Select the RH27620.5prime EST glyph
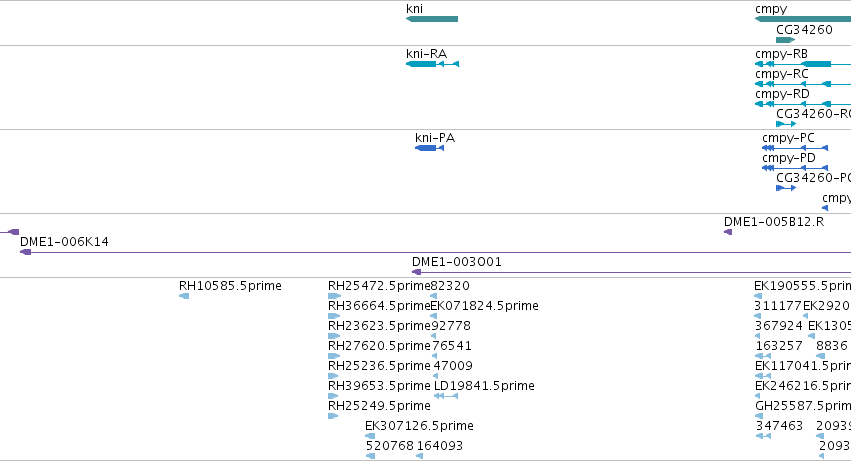Screen dimensions: 851x461 pyautogui.click(x=334, y=356)
